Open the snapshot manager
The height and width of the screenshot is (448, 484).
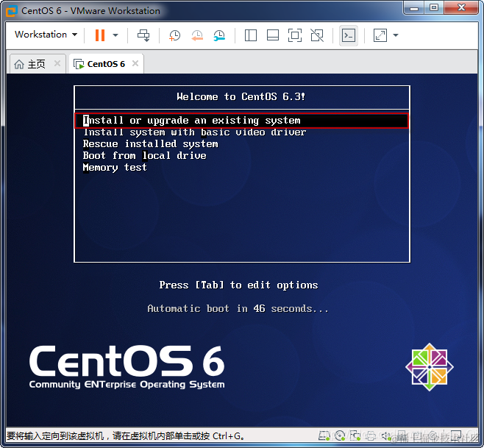click(219, 35)
